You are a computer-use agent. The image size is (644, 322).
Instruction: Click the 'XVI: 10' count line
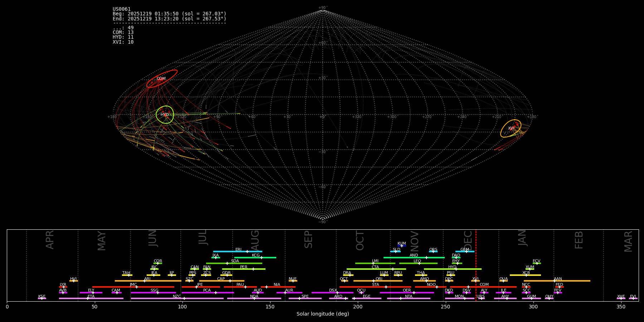pyautogui.click(x=123, y=42)
